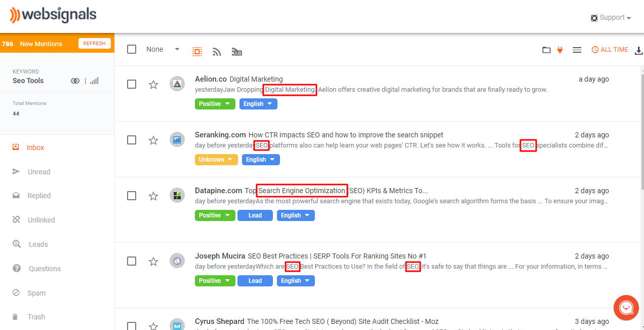644x330 pixels.
Task: Click the ALL TIME date filter
Action: (610, 50)
